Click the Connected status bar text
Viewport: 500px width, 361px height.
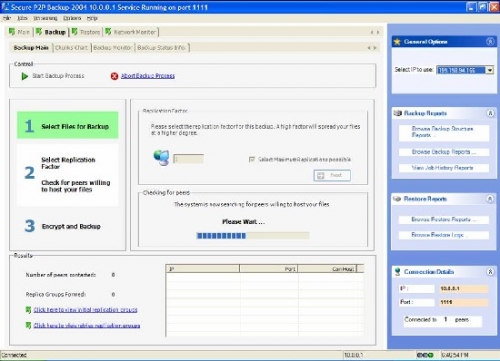coord(14,355)
